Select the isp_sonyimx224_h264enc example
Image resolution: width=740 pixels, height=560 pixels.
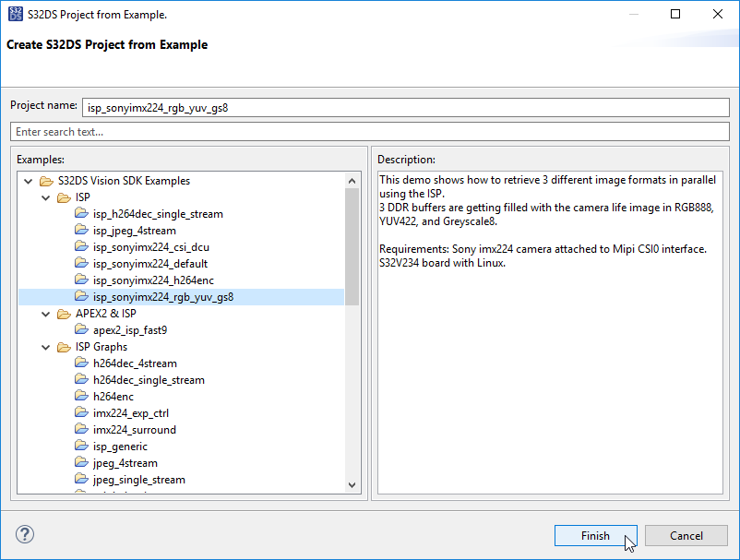tap(153, 280)
